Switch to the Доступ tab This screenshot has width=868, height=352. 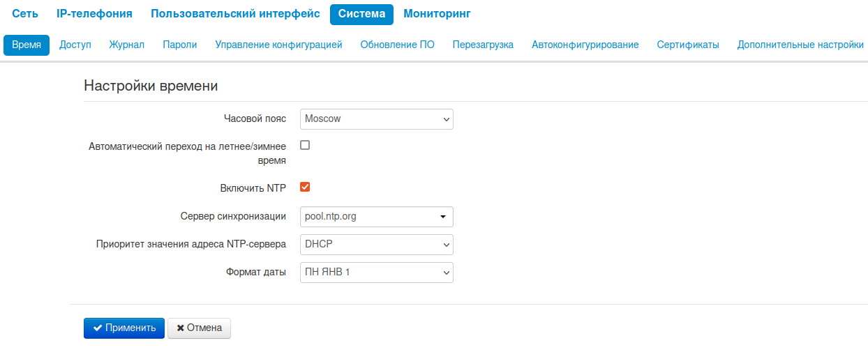pyautogui.click(x=75, y=45)
